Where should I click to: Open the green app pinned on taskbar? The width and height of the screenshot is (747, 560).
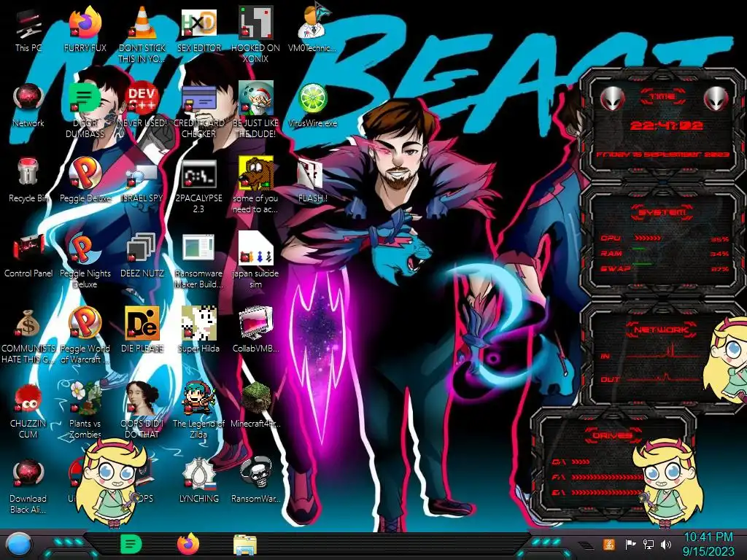(131, 544)
